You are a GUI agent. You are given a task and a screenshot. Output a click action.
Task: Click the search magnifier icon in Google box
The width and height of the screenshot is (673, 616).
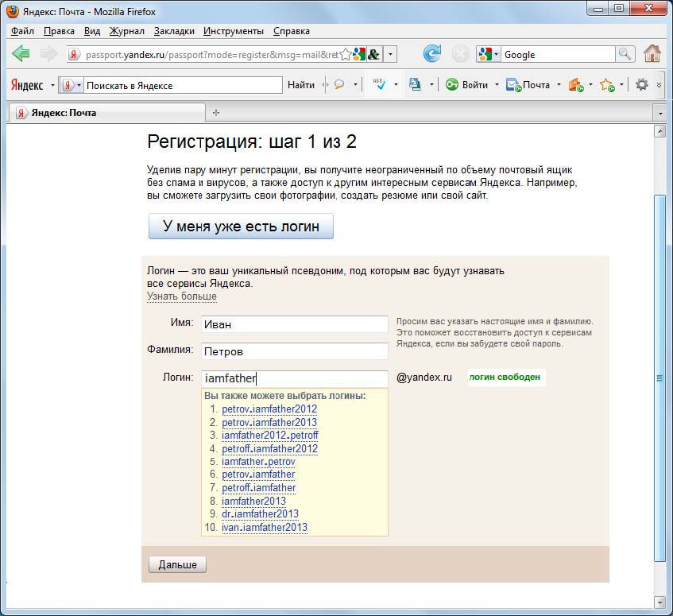click(626, 54)
